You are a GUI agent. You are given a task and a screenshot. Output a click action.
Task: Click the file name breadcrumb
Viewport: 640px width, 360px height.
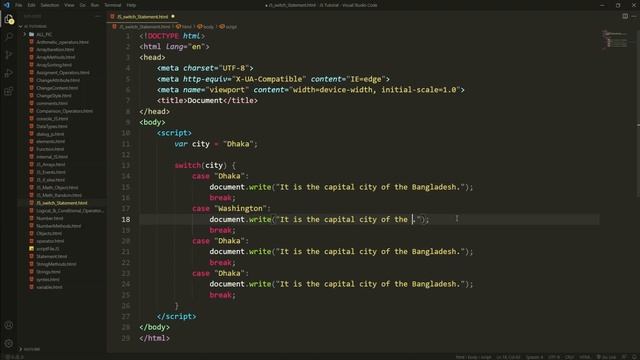[141, 27]
